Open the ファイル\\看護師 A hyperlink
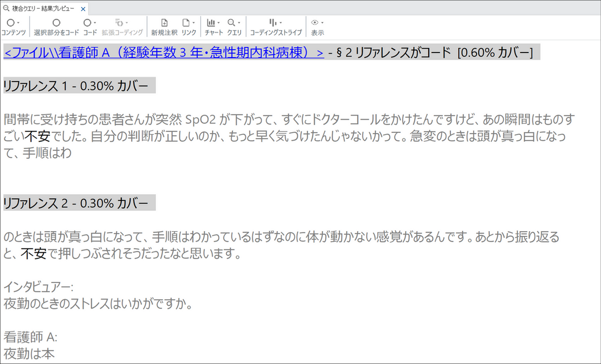Image resolution: width=601 pixels, height=364 pixels. [164, 53]
